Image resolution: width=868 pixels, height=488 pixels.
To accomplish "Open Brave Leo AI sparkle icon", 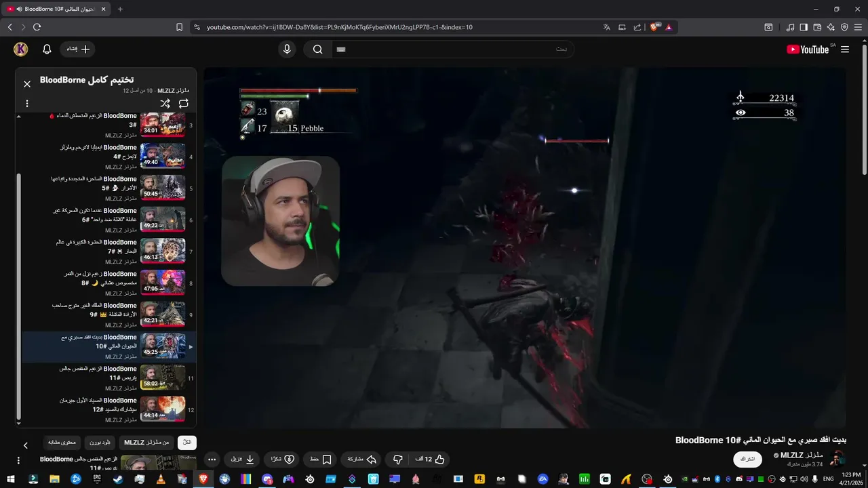I will 831,27.
